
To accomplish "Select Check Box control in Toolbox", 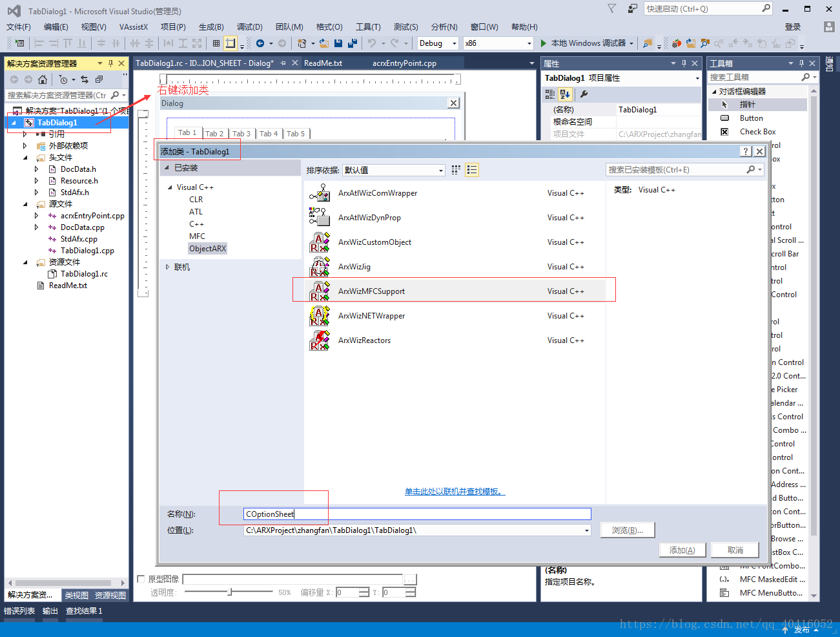I will tap(757, 132).
